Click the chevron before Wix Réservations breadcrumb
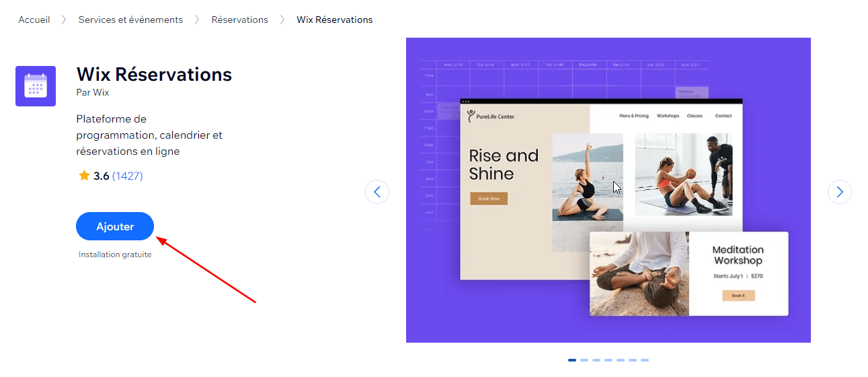Viewport: 868px width, 377px height. (x=282, y=20)
